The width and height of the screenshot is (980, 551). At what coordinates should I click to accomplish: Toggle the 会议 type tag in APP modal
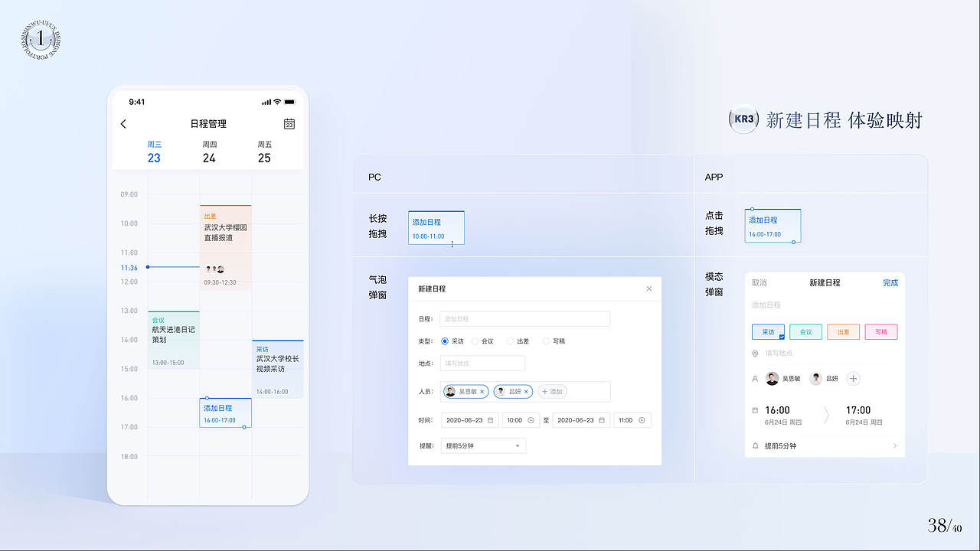pos(805,332)
